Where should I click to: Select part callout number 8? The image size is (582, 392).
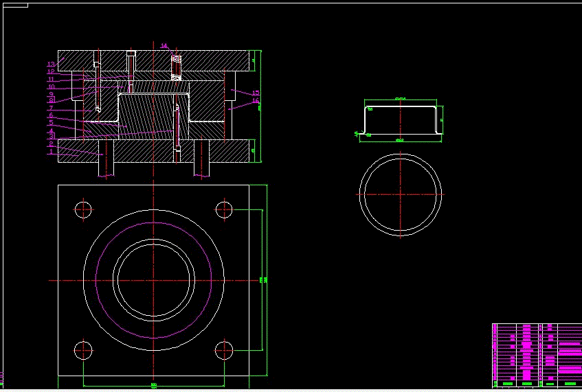[x=52, y=100]
